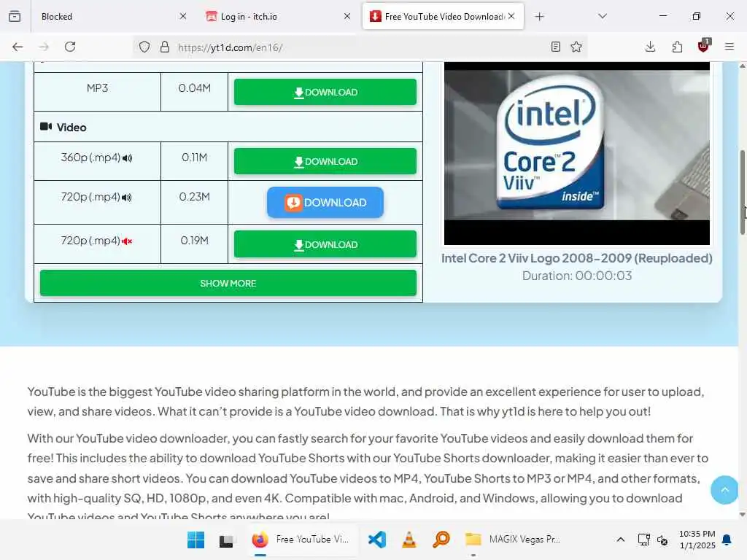Open network status tray icon

pyautogui.click(x=643, y=540)
